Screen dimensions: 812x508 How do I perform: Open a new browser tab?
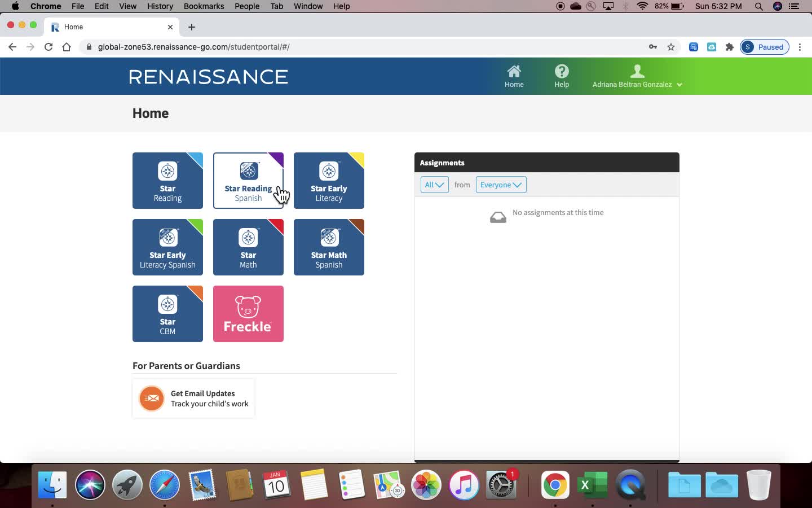[x=192, y=27]
